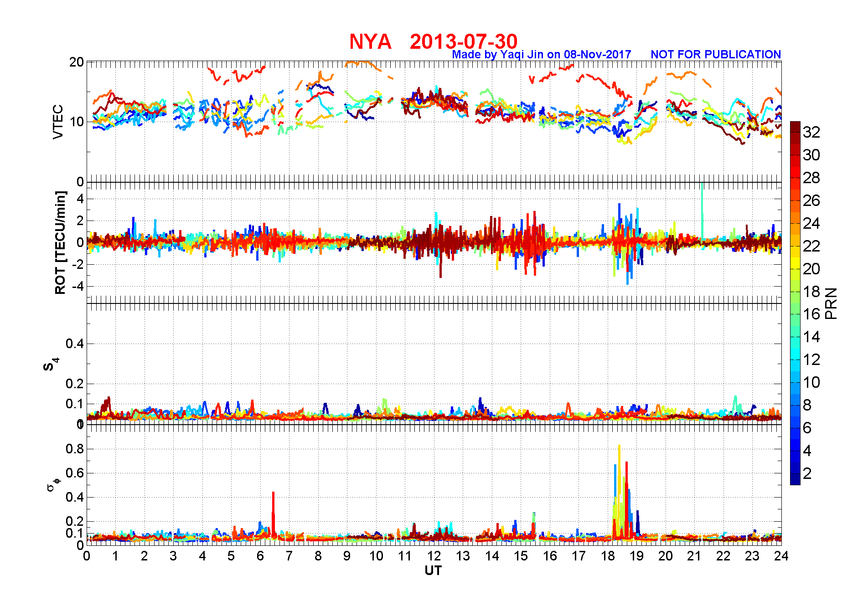
Task: Click the VTEC axis tick label 10
Action: point(76,122)
